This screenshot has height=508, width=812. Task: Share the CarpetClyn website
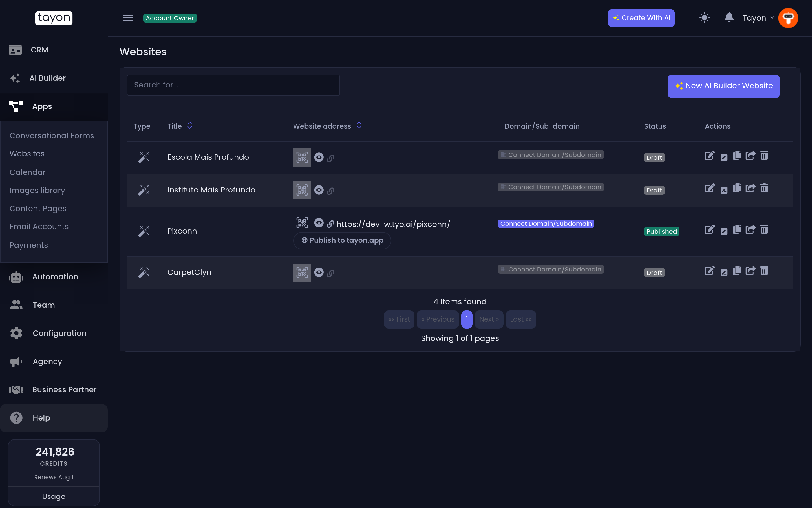(x=750, y=271)
